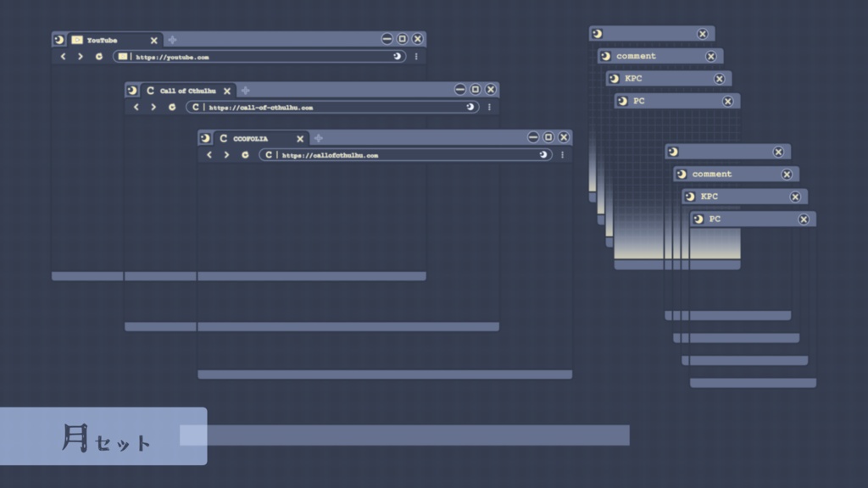
Task: Close the CCOFOLIA tab
Action: coord(300,139)
